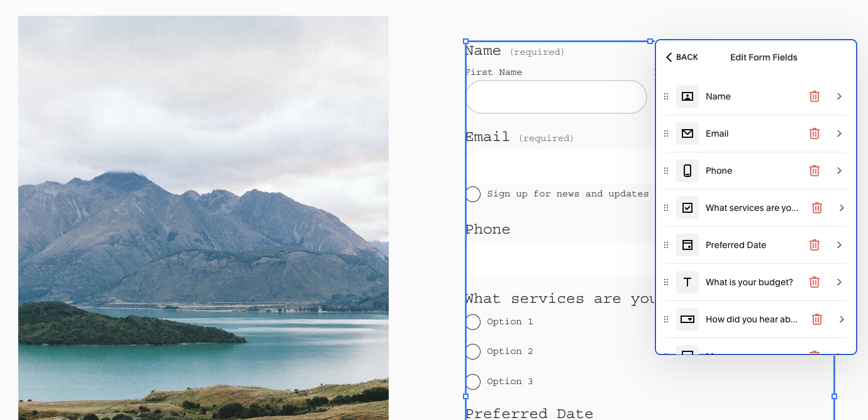Click the drag handle for Phone field
868x420 pixels.
pyautogui.click(x=667, y=171)
